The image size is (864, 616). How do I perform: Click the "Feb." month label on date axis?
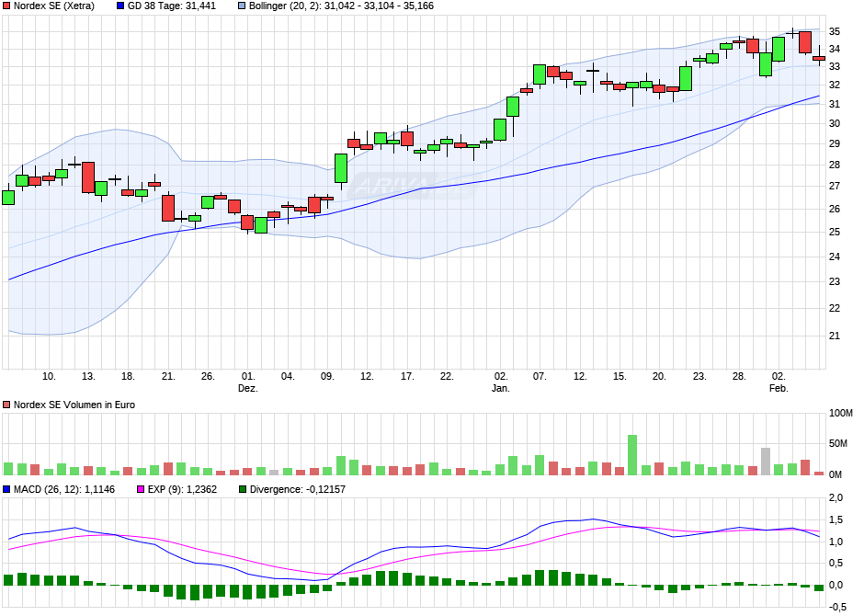pyautogui.click(x=779, y=388)
